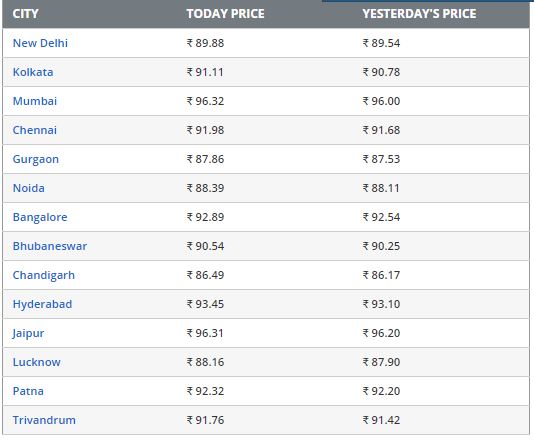Open the Chandigarh city link

coord(44,275)
